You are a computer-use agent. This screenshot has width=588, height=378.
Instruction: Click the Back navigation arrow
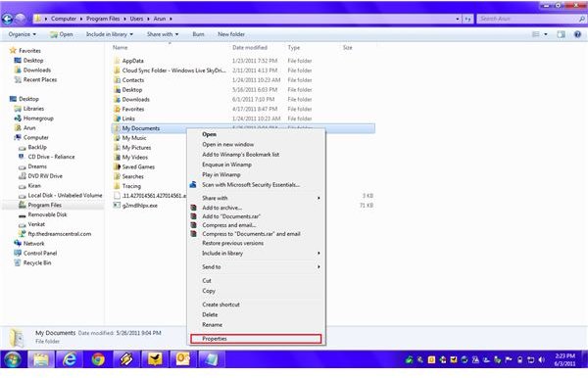coord(7,19)
